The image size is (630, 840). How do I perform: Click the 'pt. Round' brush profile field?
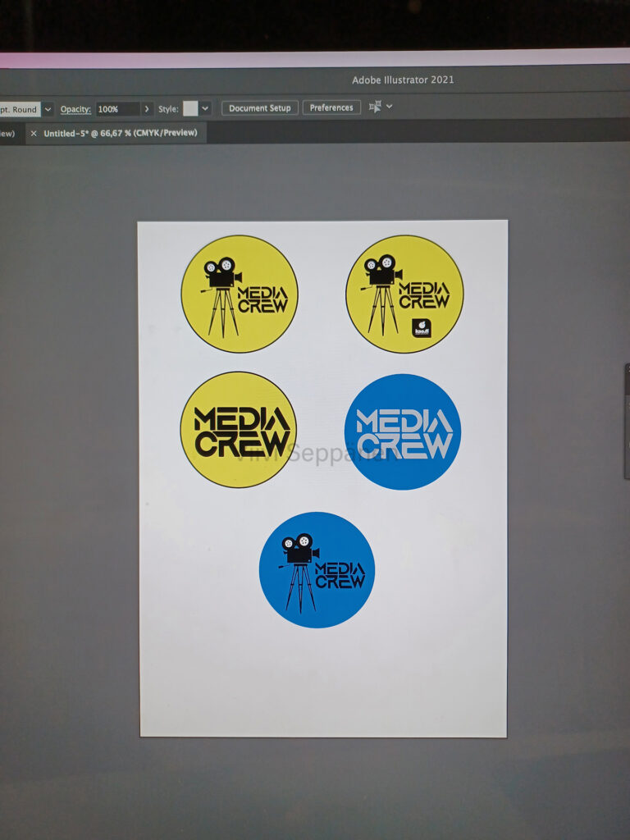19,109
